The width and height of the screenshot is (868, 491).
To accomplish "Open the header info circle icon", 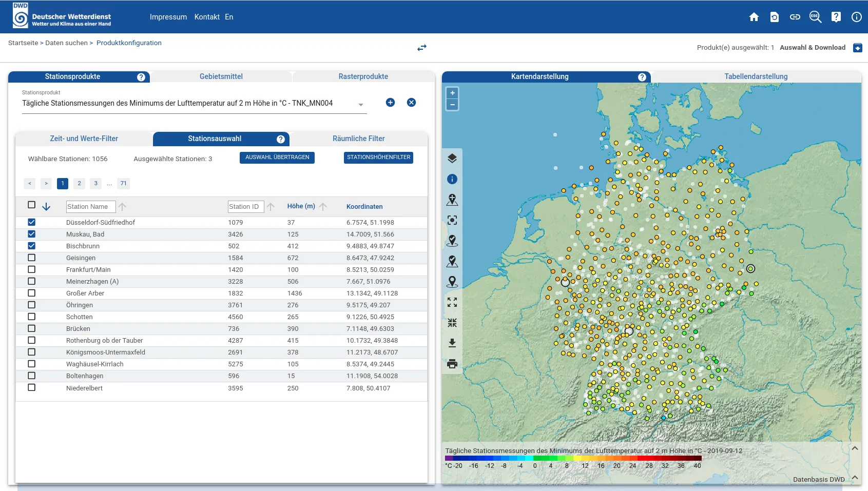I will coord(857,17).
